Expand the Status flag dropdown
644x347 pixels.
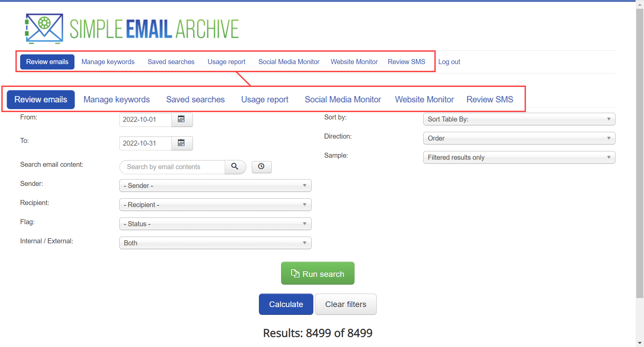tap(215, 224)
